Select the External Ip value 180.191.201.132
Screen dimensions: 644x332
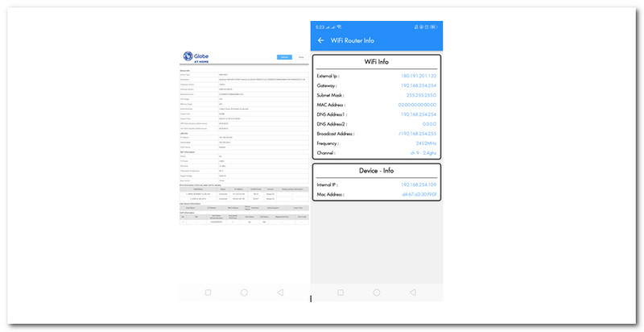click(419, 76)
